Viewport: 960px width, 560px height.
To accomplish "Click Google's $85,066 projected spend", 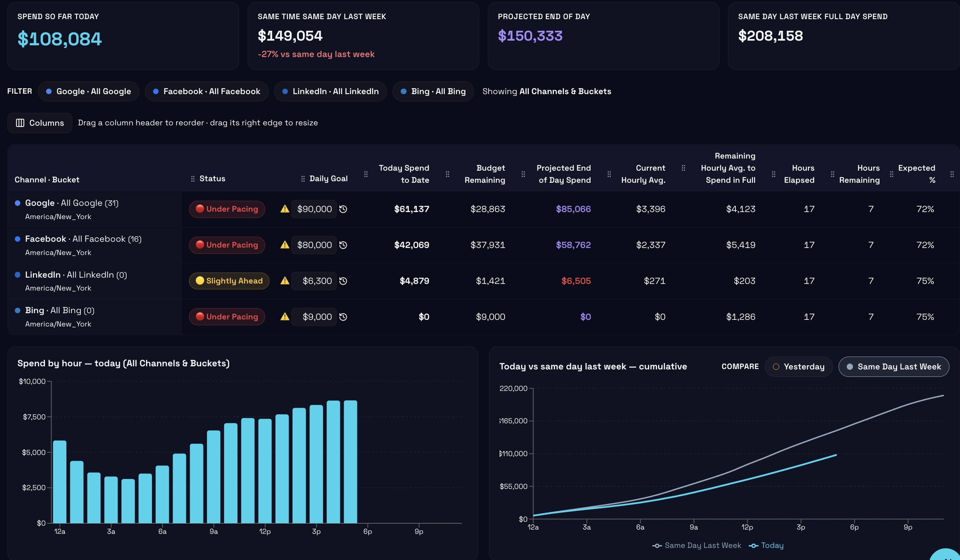I will [573, 209].
